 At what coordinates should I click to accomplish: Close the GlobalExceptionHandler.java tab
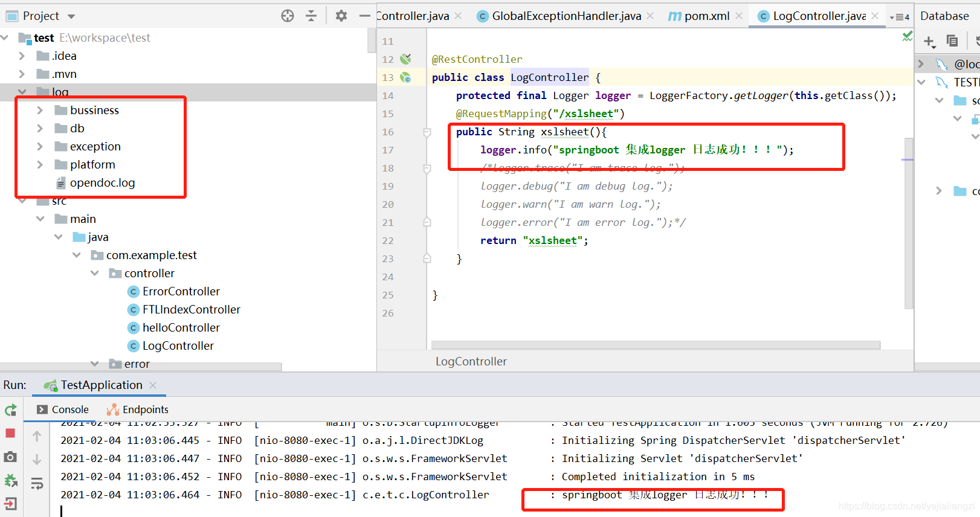(650, 16)
